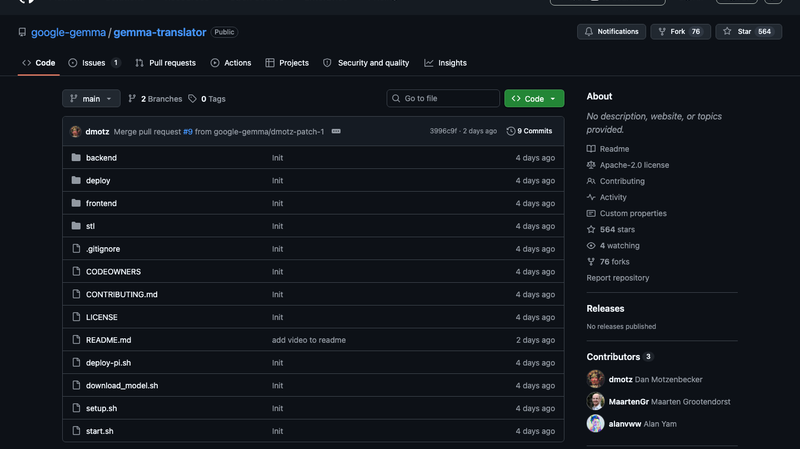This screenshot has height=449, width=800.
Task: Expand the commit message ellipsis button
Action: point(336,131)
